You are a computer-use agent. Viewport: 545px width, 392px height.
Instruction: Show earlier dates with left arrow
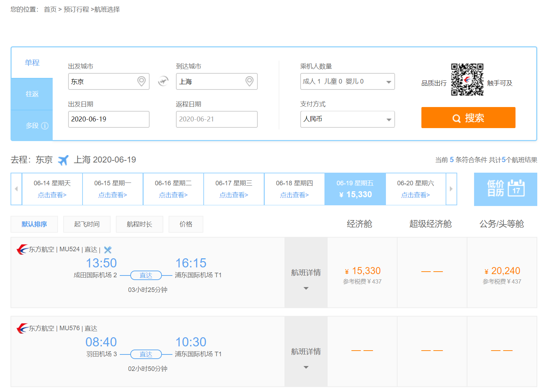pyautogui.click(x=16, y=189)
